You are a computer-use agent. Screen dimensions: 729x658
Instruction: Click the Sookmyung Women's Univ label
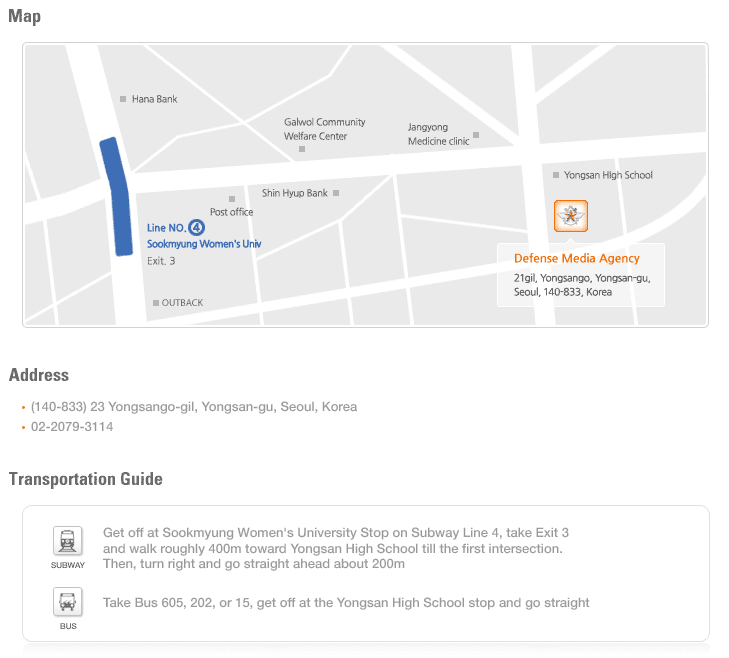[x=204, y=244]
